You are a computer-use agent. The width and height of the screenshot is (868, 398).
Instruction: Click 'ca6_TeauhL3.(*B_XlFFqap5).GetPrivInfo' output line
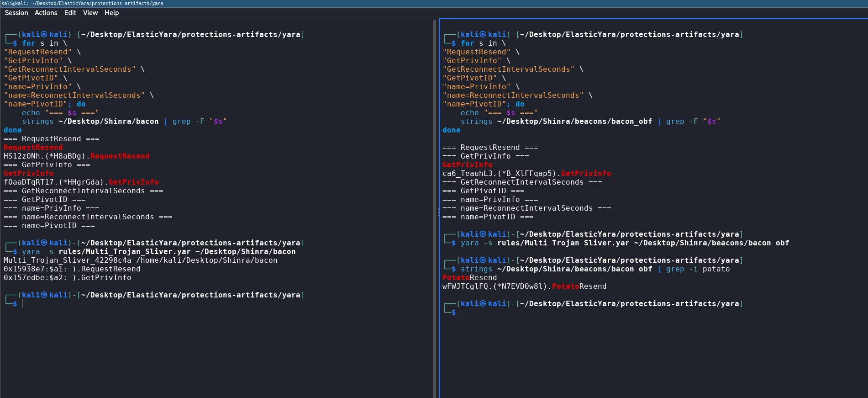click(x=526, y=174)
